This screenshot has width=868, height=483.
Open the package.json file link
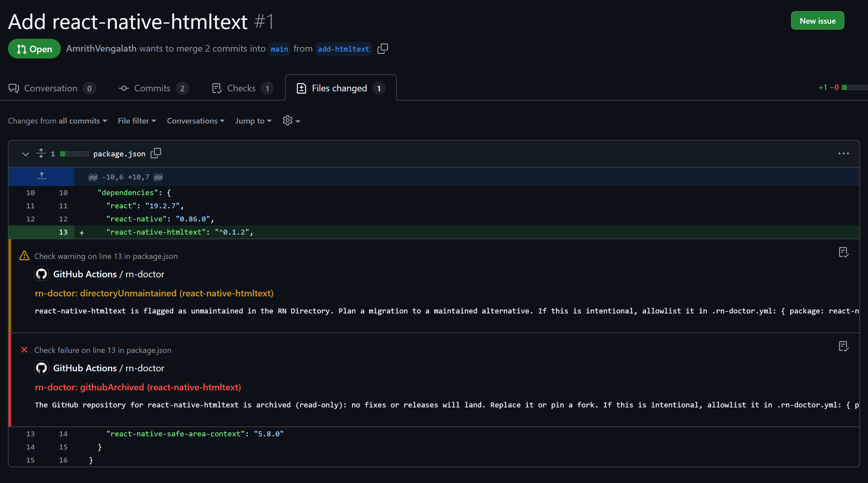(119, 154)
